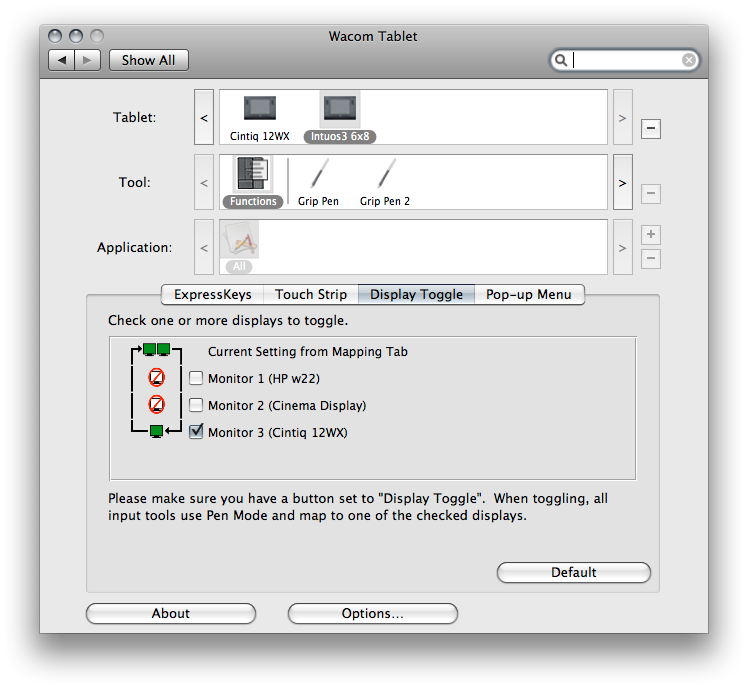Remove tablet with minus button in Tablet row
The height and width of the screenshot is (688, 748).
point(651,128)
